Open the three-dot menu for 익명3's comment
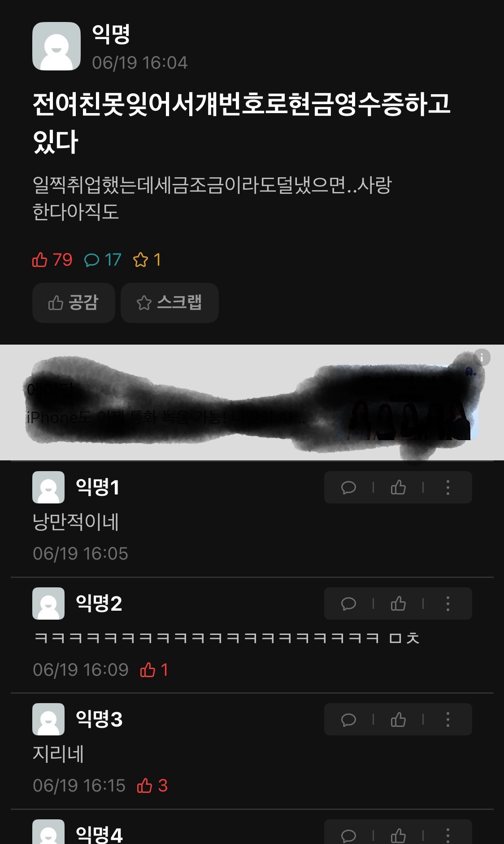 pyautogui.click(x=448, y=719)
